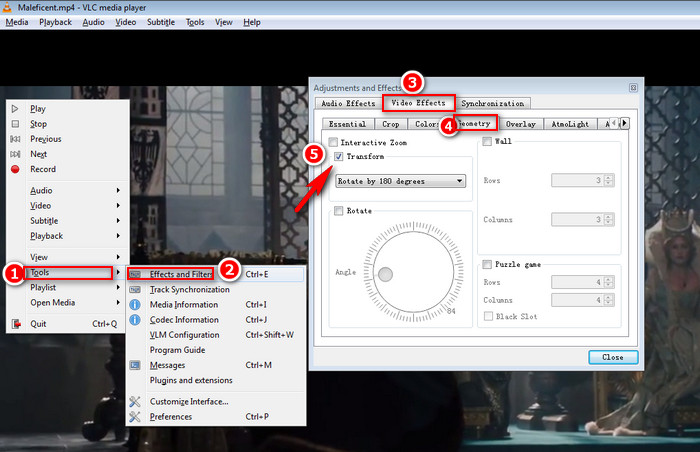Uncheck the Transform checkbox

click(338, 156)
